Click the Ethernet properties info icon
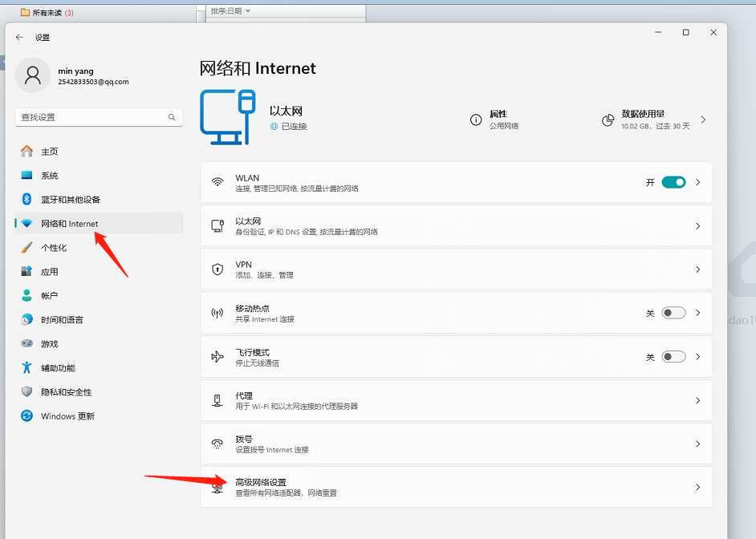The image size is (756, 539). coord(476,120)
